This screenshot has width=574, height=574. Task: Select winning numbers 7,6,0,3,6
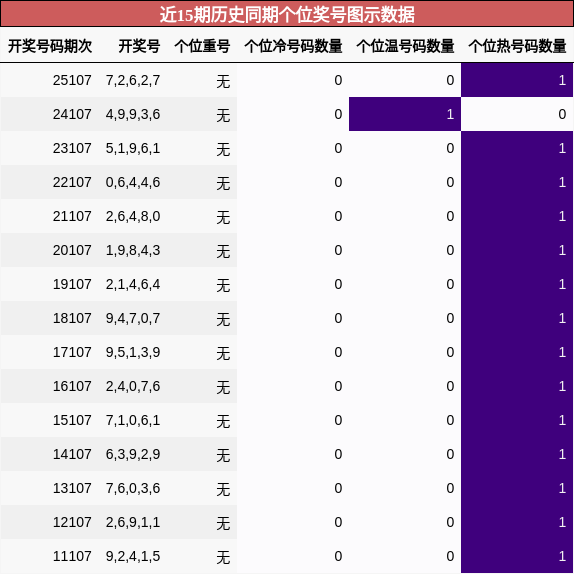click(x=133, y=489)
